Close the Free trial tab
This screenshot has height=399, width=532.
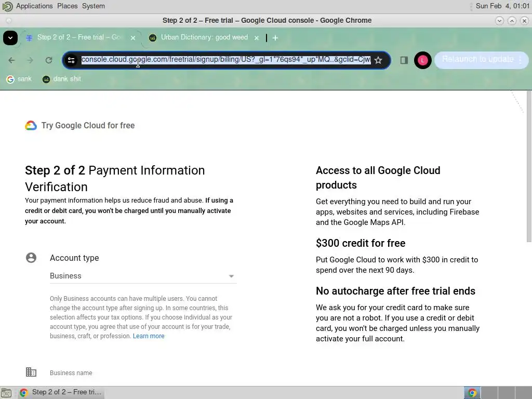pyautogui.click(x=133, y=37)
